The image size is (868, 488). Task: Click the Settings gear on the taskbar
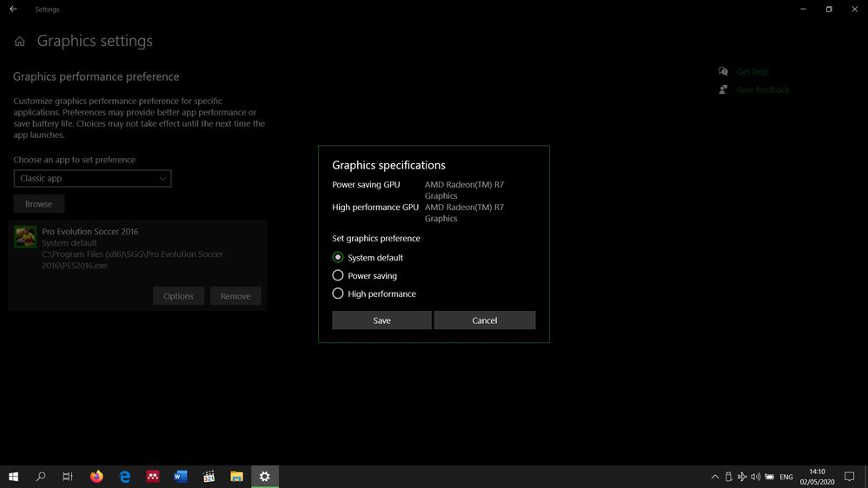(x=265, y=477)
